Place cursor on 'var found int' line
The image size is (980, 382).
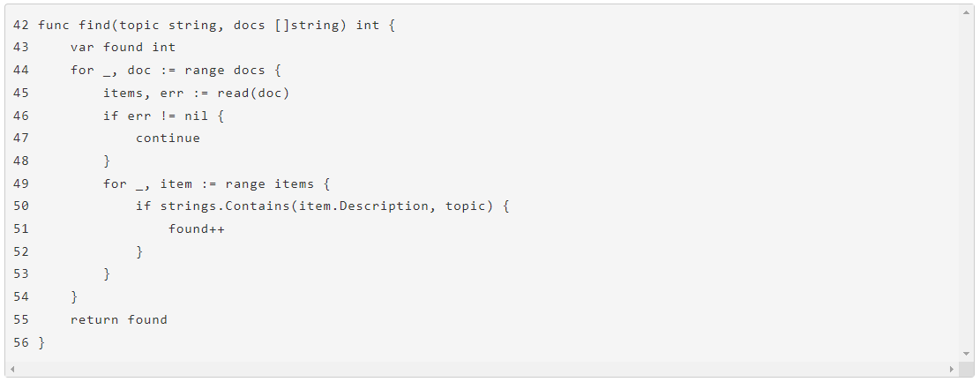(x=123, y=48)
